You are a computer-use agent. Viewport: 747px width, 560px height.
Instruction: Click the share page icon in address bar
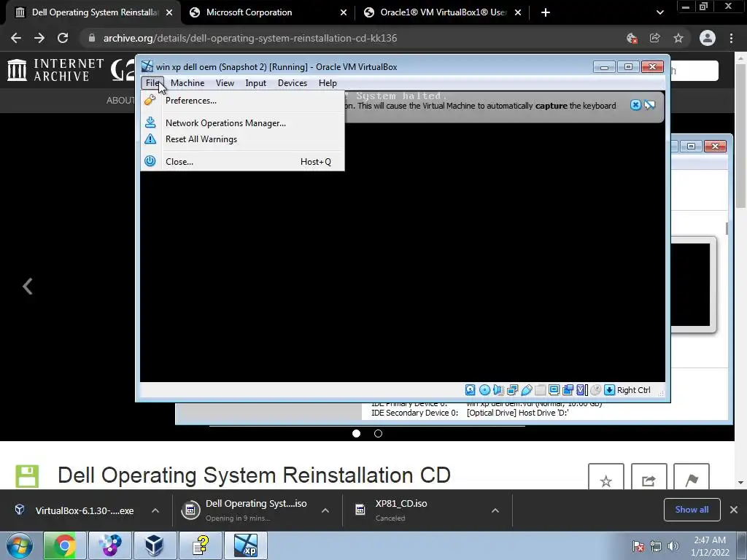point(655,38)
